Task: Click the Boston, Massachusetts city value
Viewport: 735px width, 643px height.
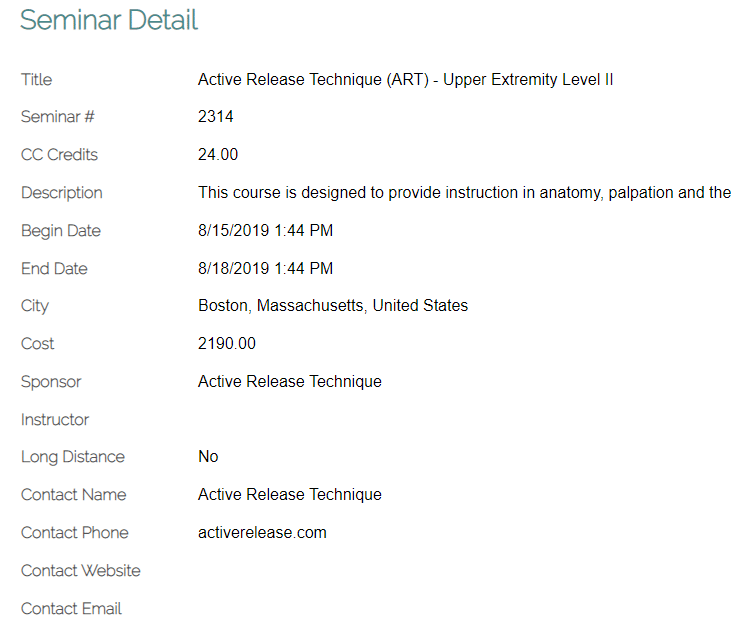Action: (x=332, y=306)
